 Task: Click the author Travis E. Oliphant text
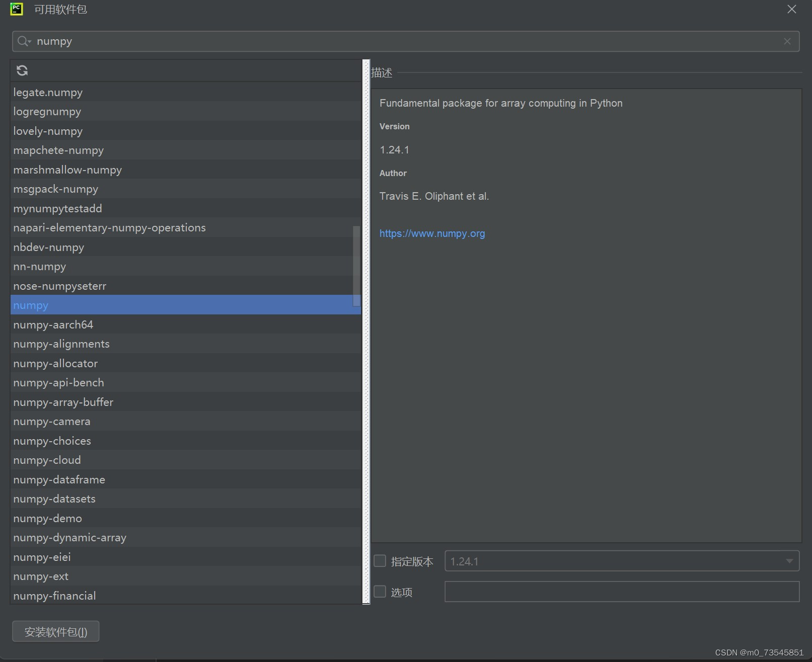(434, 196)
